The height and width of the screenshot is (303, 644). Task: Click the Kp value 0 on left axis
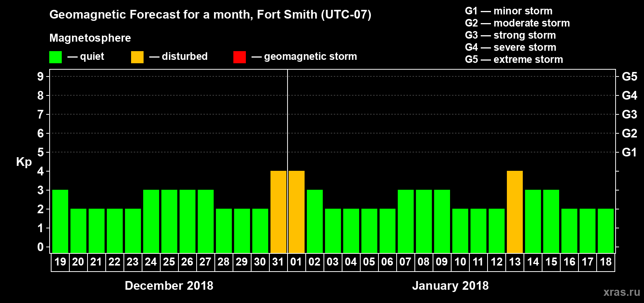pyautogui.click(x=41, y=247)
